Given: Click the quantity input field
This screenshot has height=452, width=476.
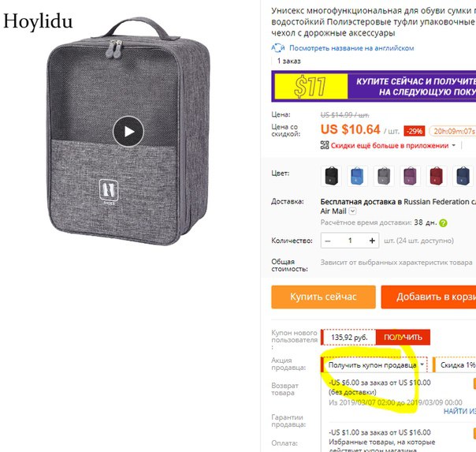Looking at the screenshot, I should [350, 241].
